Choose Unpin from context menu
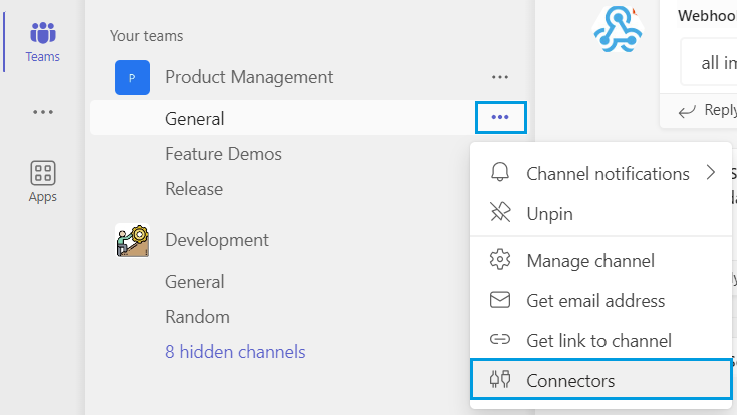737x415 pixels. pyautogui.click(x=601, y=213)
